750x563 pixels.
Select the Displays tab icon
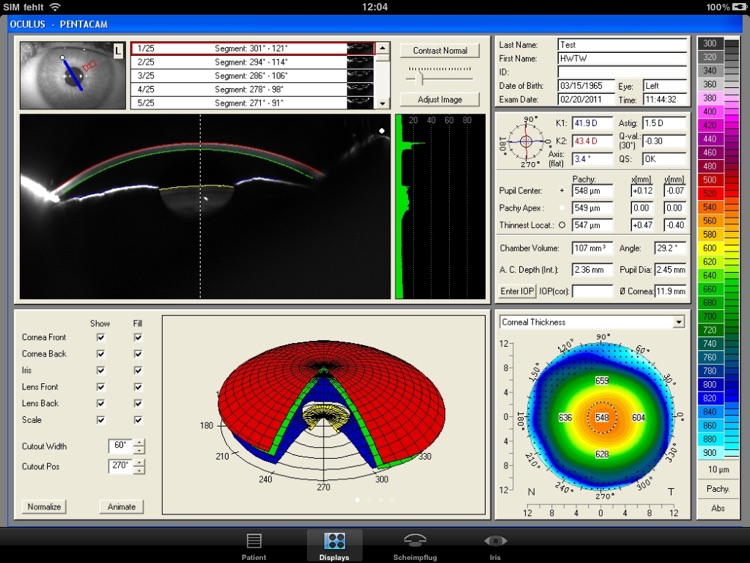tap(335, 541)
